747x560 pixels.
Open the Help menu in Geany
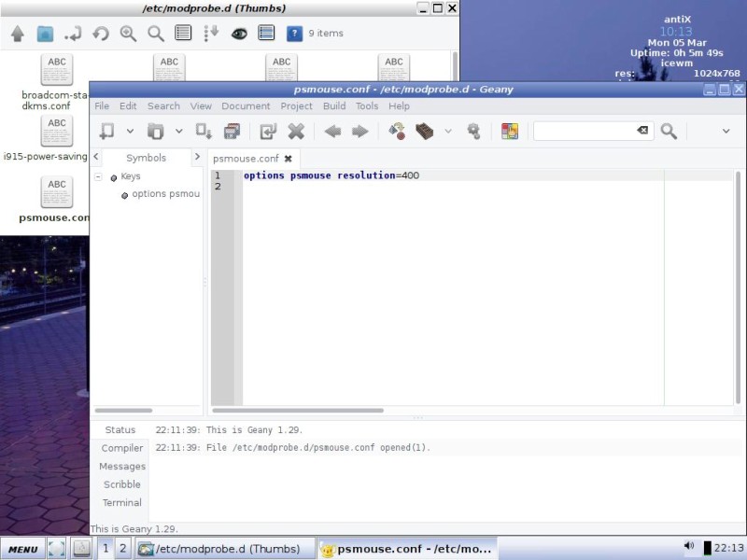(399, 106)
